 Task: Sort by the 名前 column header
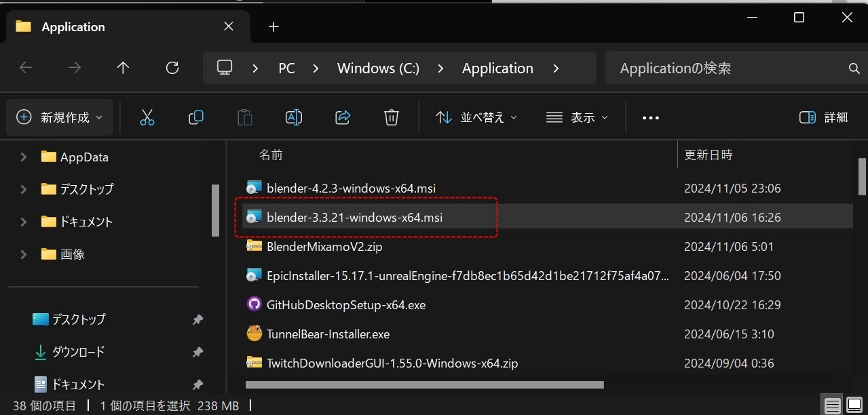[271, 155]
